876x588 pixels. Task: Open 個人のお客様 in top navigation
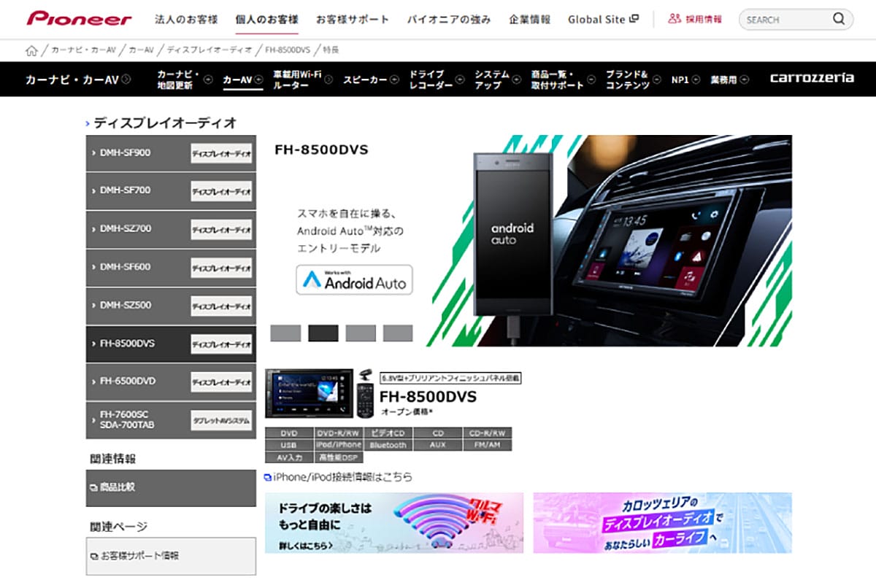266,20
